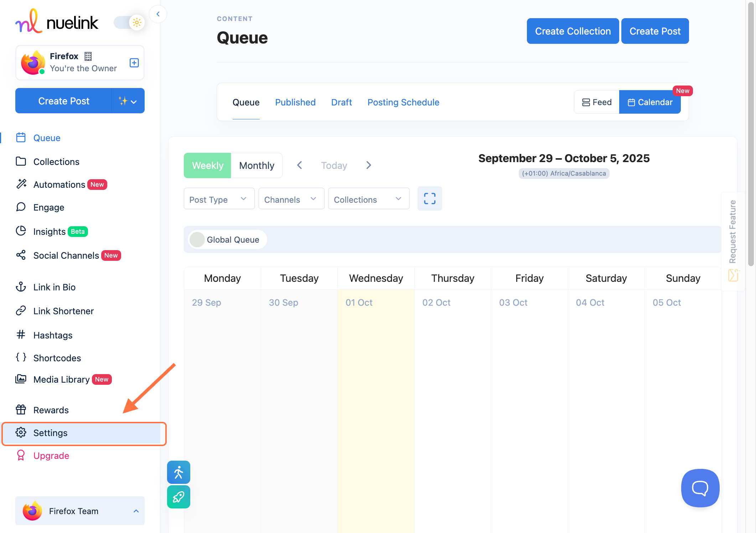Click the add brand plus icon

(134, 63)
